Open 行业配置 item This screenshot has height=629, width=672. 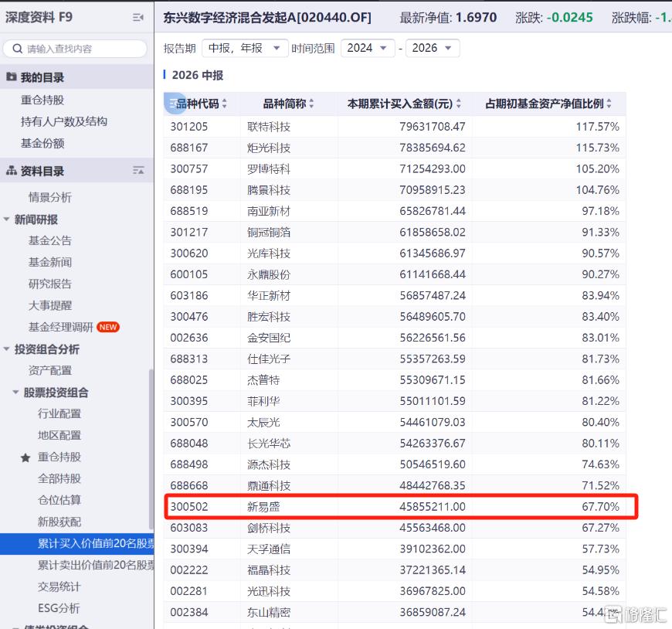(59, 413)
